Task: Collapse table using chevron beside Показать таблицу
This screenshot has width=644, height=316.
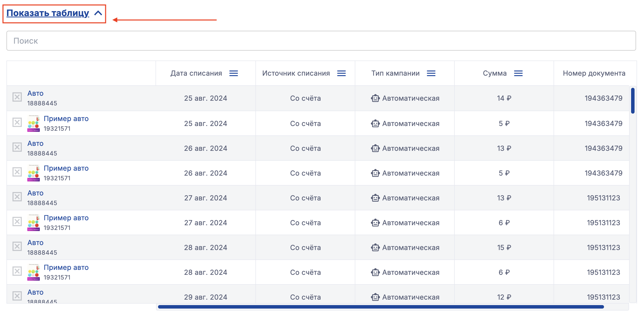Action: click(x=98, y=13)
